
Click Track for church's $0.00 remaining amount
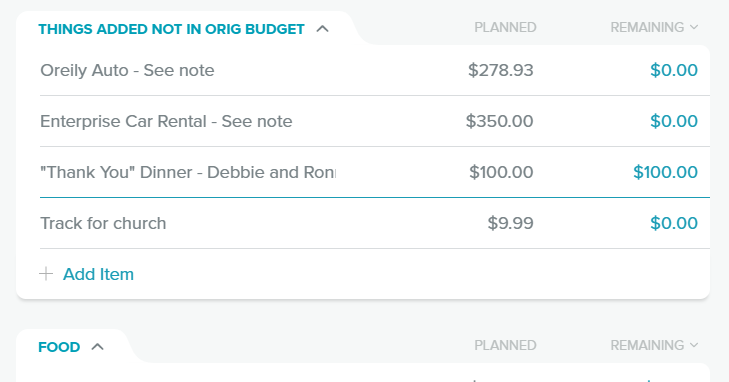[674, 223]
